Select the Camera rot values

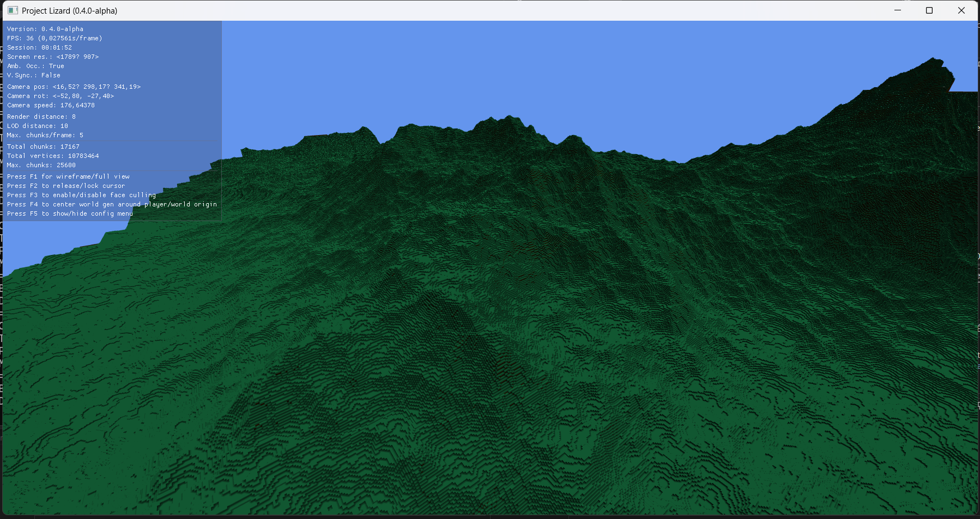(x=61, y=96)
